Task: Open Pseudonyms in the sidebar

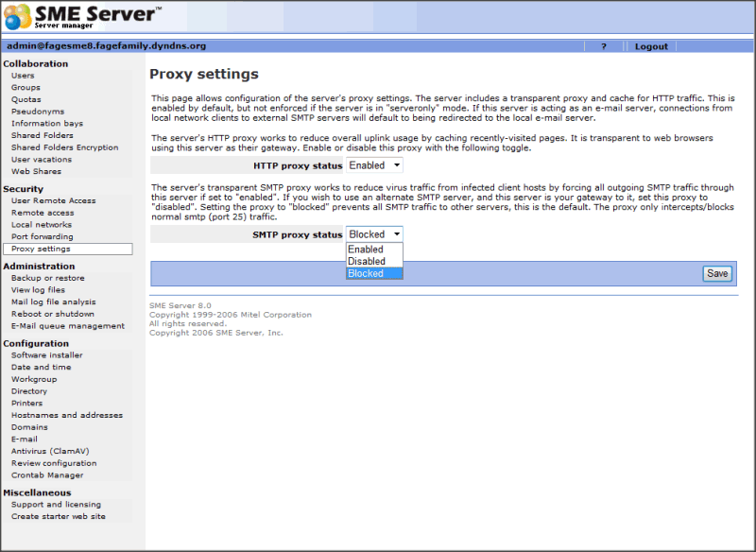Action: tap(38, 112)
